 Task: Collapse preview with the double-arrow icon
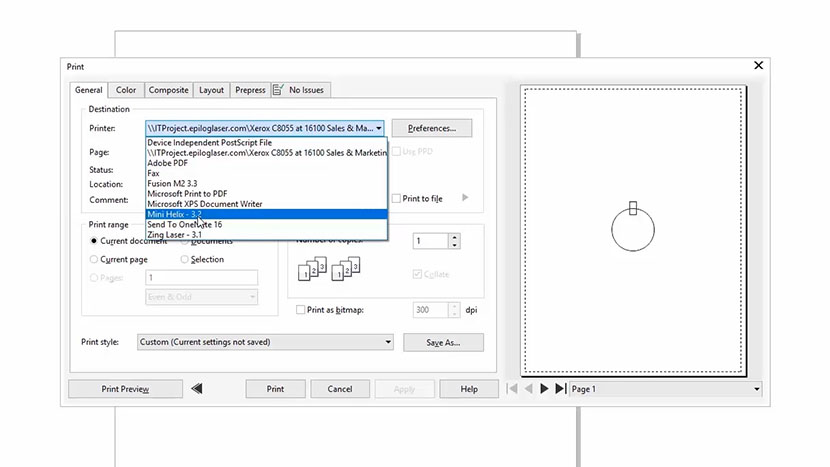[x=197, y=389]
